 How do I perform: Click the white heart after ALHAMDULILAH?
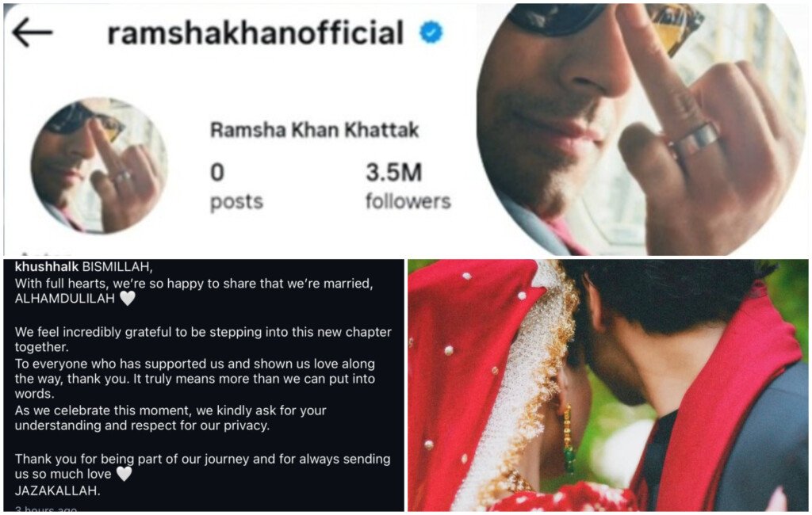pos(128,299)
